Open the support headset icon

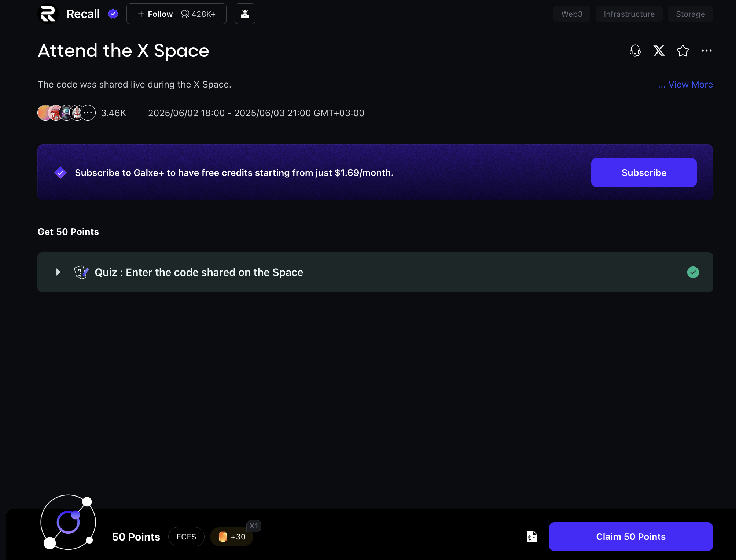tap(635, 51)
